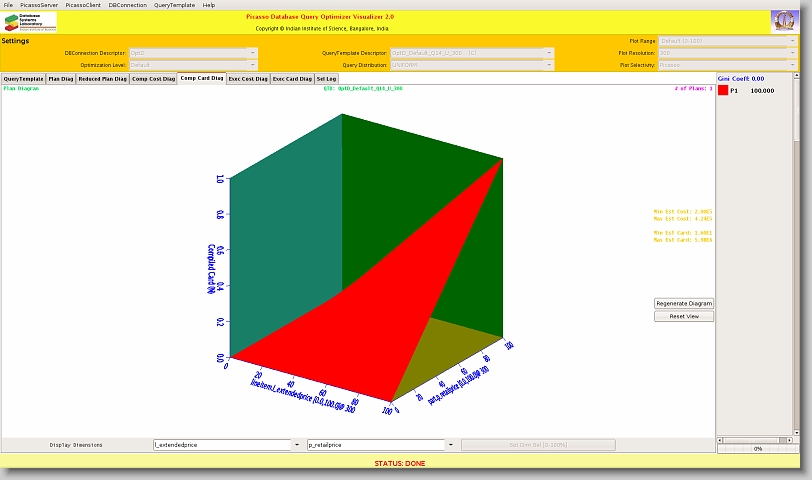Switch to the Reduced Plan Diag tab
This screenshot has height=480, width=812.
pyautogui.click(x=102, y=78)
